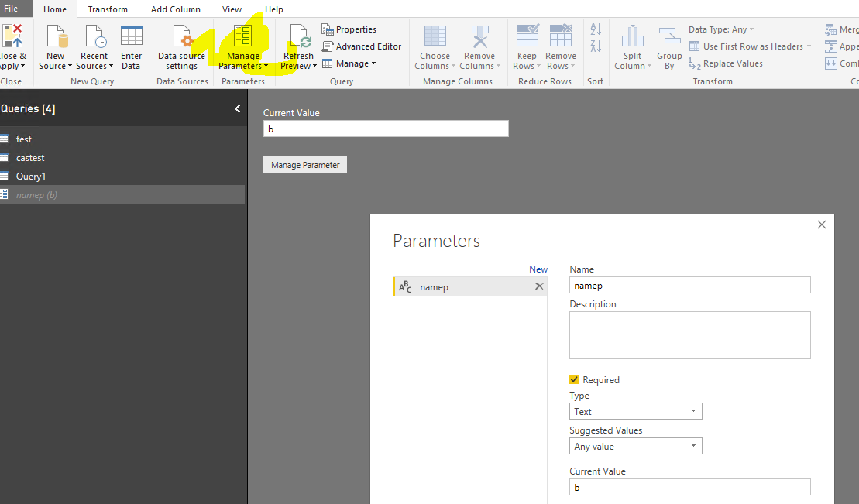859x504 pixels.
Task: Expand Manage Parameters dropdown arrow
Action: click(x=266, y=67)
